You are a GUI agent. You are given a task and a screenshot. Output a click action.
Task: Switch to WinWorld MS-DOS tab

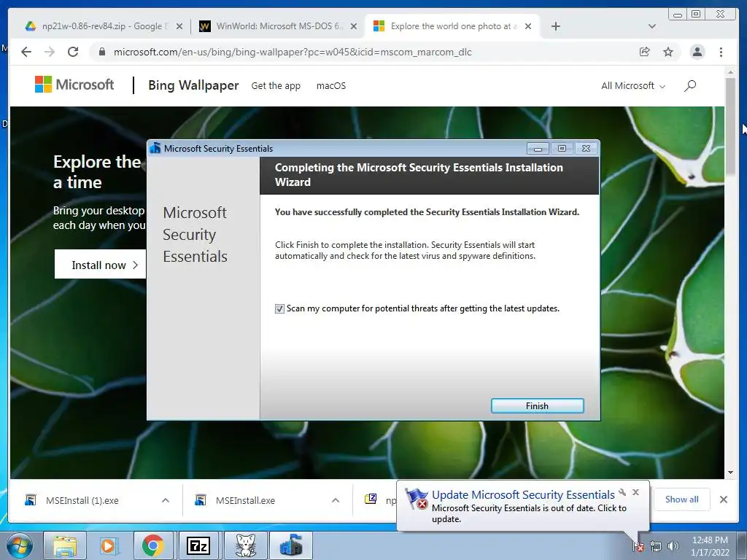click(x=279, y=26)
